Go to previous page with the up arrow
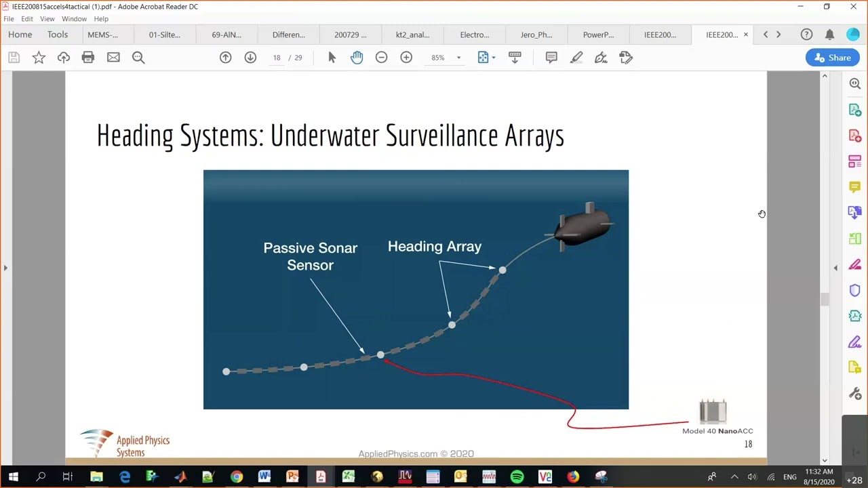868x488 pixels. click(225, 58)
